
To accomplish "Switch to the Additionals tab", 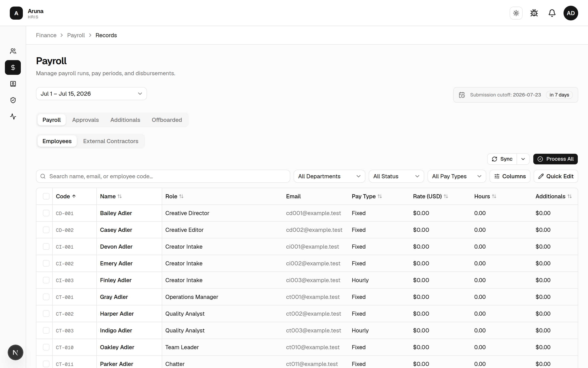I will tap(125, 120).
